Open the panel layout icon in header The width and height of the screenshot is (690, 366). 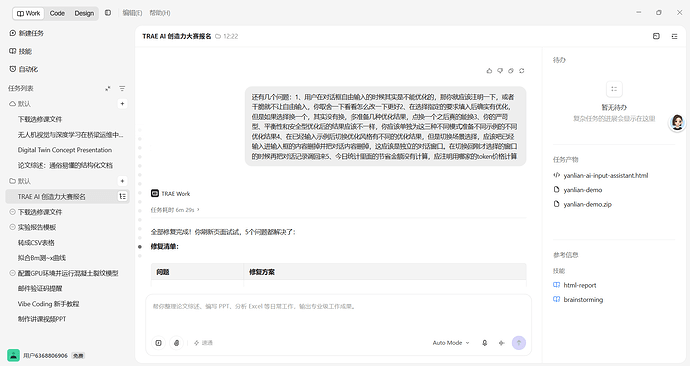[x=656, y=36]
